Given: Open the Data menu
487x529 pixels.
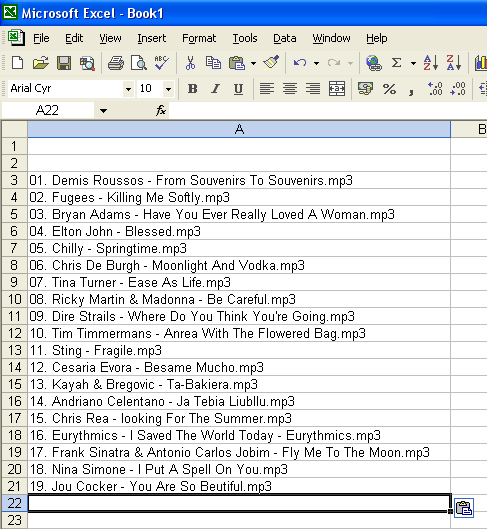Looking at the screenshot, I should pyautogui.click(x=285, y=38).
